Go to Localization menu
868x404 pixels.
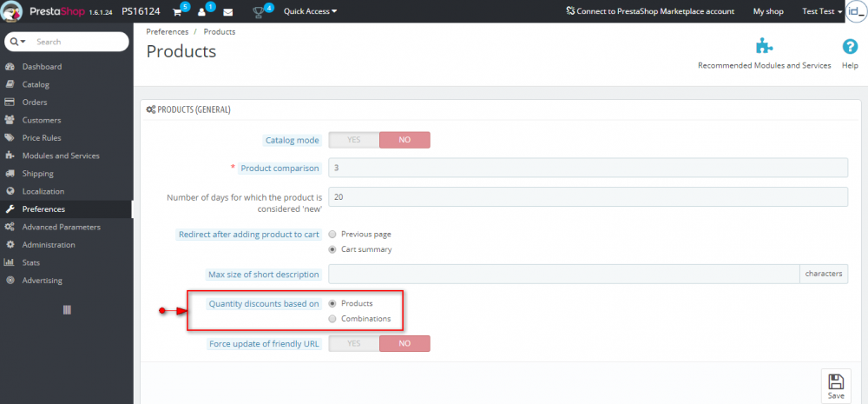43,191
